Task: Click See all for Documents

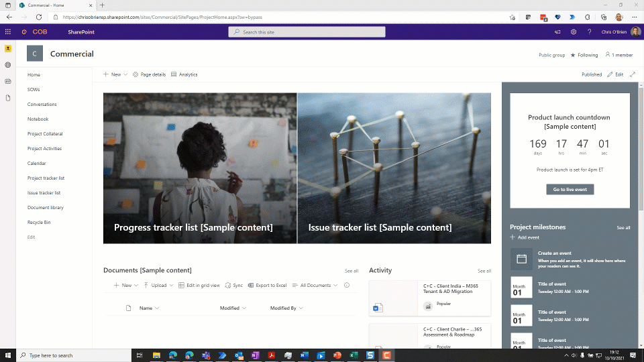Action: (x=352, y=271)
